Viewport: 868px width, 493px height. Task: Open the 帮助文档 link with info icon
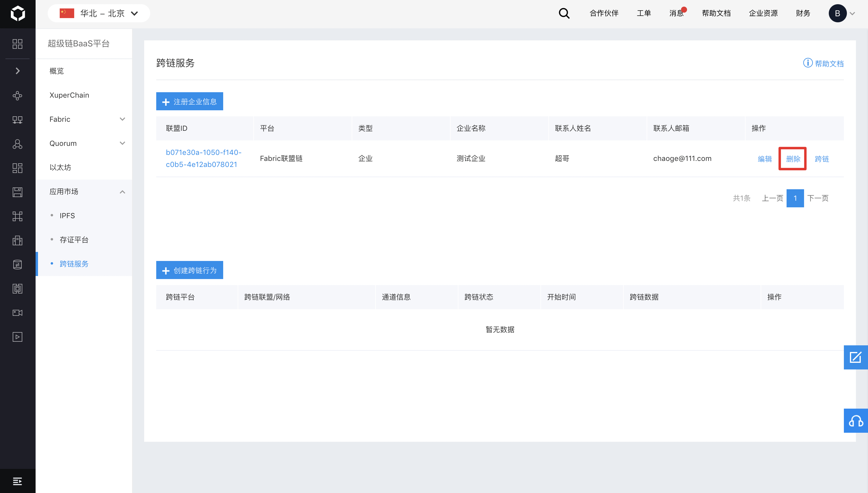823,63
